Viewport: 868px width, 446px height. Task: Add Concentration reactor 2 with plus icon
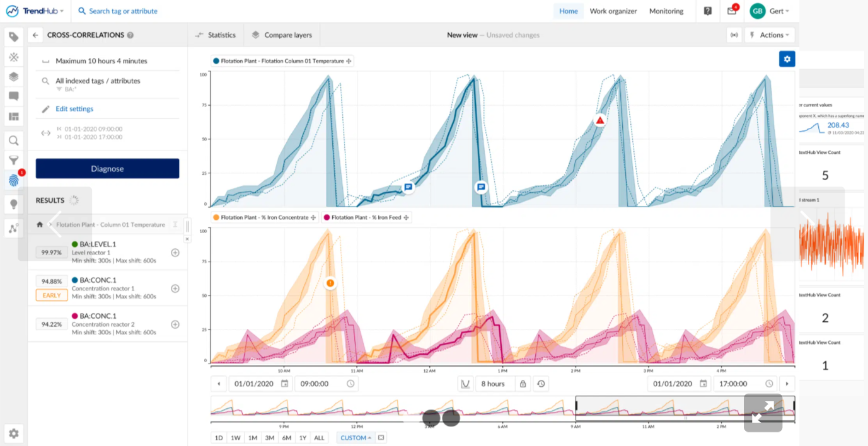tap(175, 324)
